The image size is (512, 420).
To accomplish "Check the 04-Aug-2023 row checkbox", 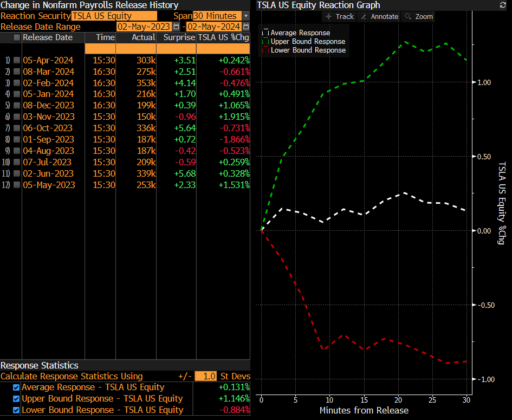I will [16, 151].
